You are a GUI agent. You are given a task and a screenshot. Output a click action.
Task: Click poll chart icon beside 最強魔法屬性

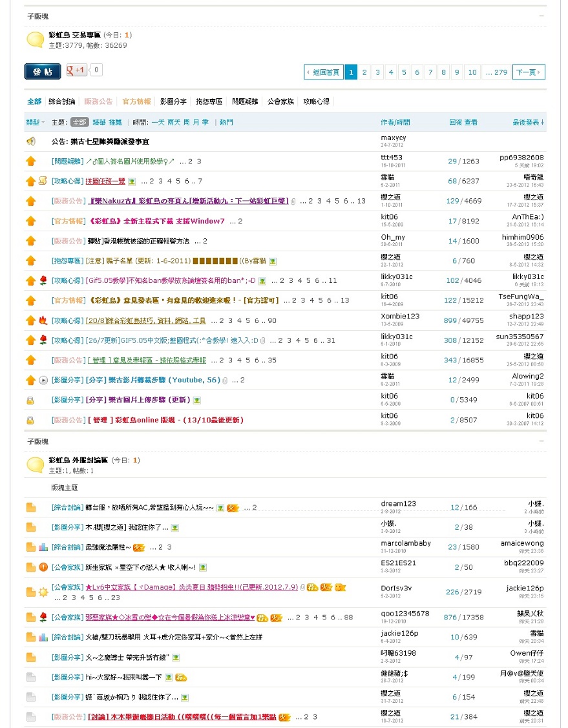click(x=43, y=547)
